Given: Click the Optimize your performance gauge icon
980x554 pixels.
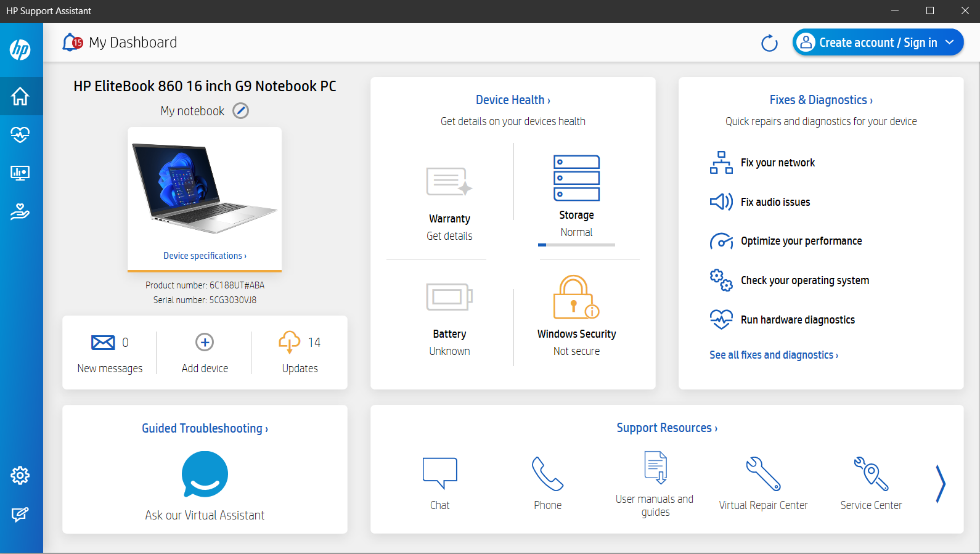Looking at the screenshot, I should pyautogui.click(x=721, y=241).
